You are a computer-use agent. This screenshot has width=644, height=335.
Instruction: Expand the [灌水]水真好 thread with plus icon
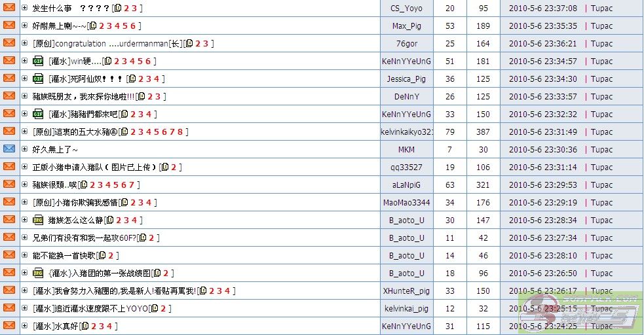pyautogui.click(x=25, y=326)
